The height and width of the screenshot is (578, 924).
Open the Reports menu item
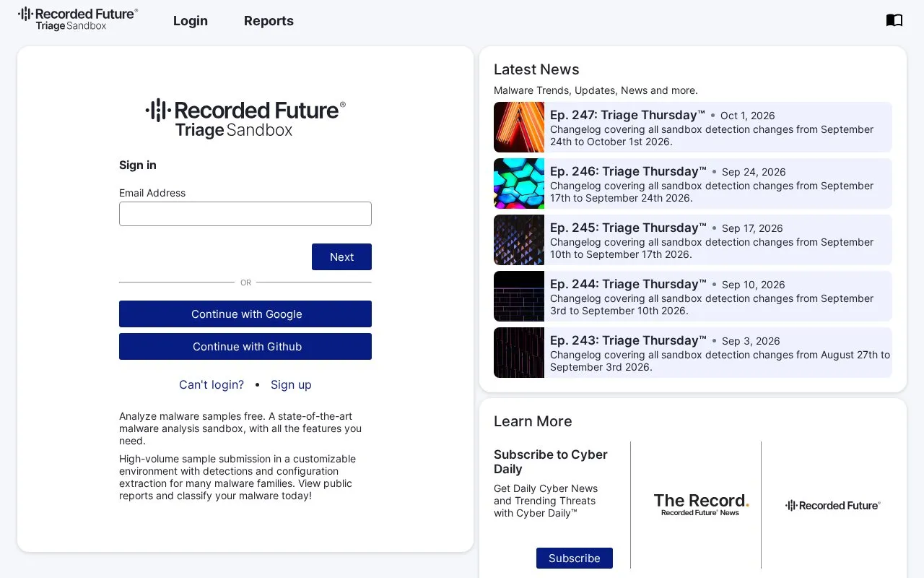(269, 21)
